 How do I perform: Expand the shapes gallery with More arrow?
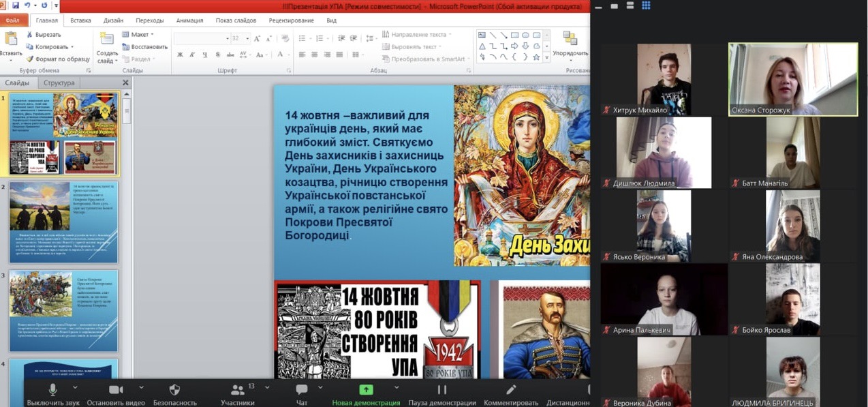546,57
